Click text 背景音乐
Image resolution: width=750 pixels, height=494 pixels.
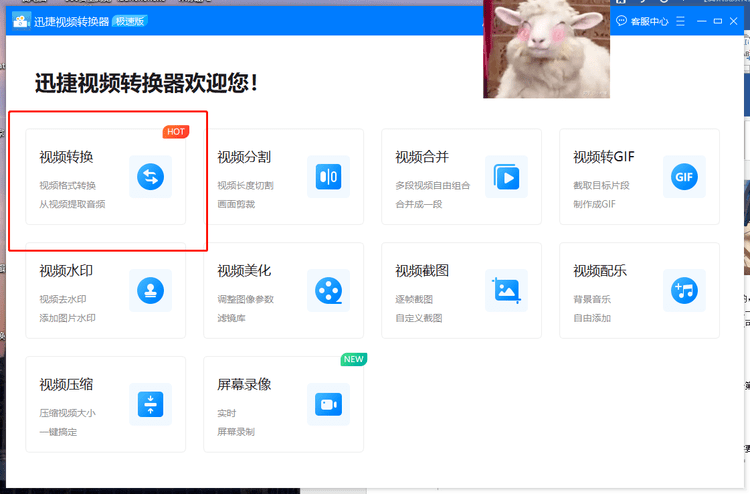[x=592, y=299]
